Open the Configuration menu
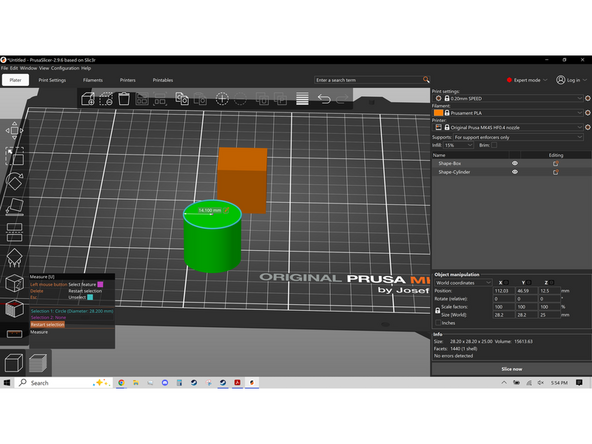The image size is (592, 444). (x=65, y=68)
